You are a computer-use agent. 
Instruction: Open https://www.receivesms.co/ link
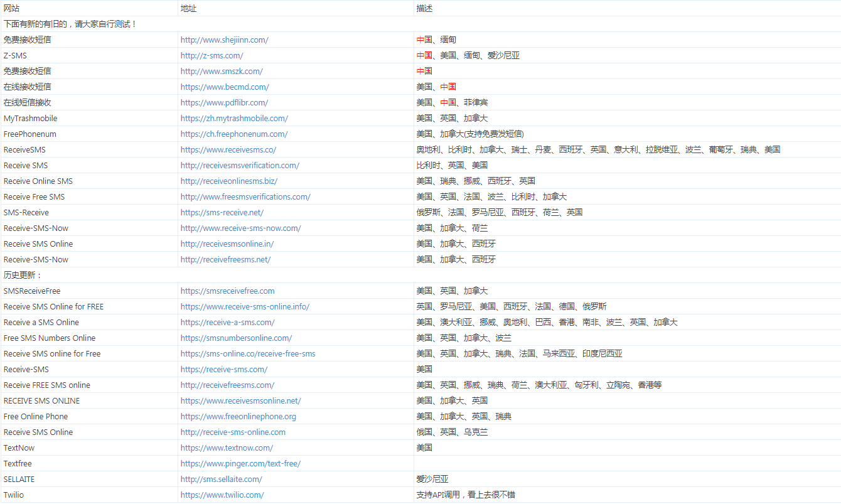pyautogui.click(x=228, y=149)
